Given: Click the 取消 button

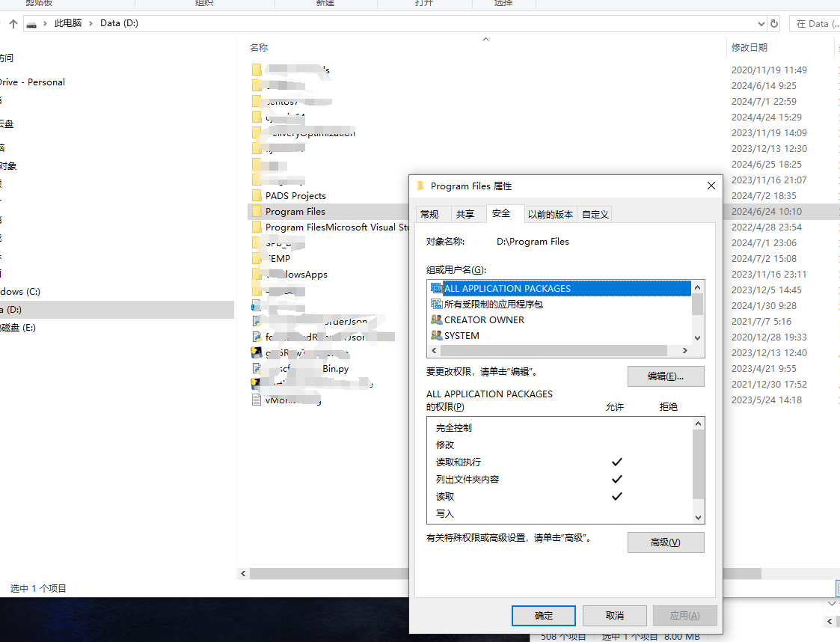Looking at the screenshot, I should 614,616.
